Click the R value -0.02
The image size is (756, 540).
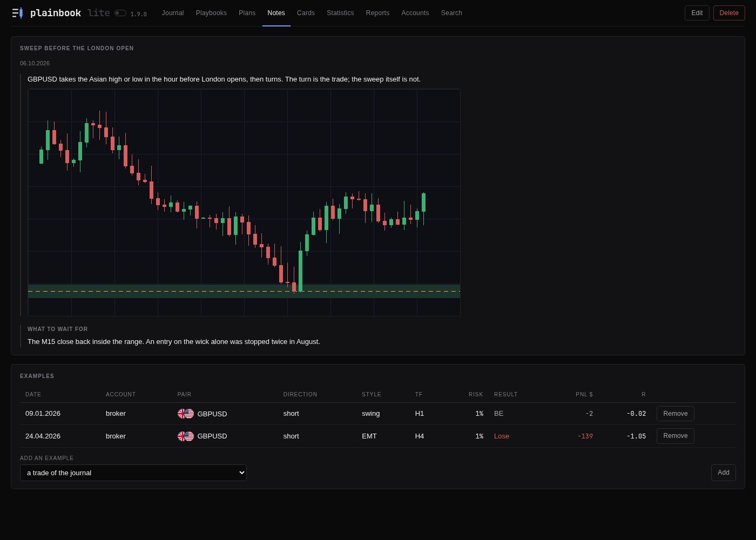tap(636, 414)
